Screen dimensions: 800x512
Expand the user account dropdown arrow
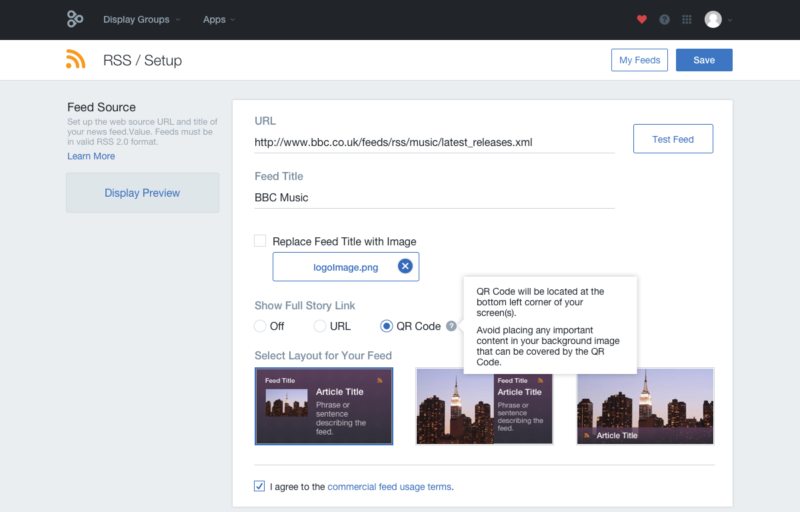(730, 20)
